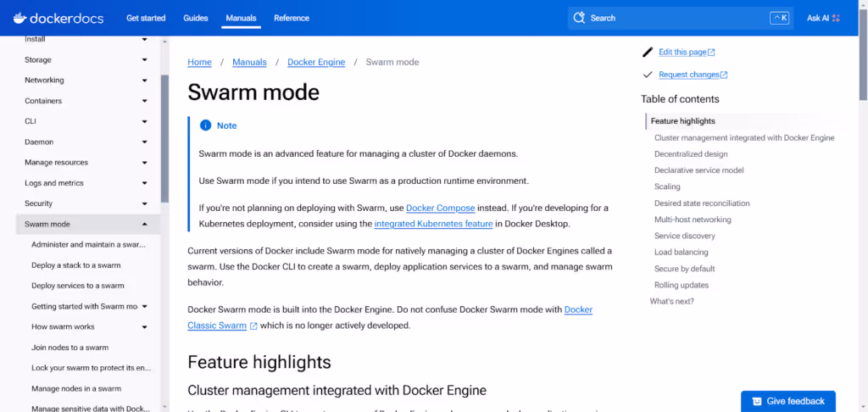868x412 pixels.
Task: Jump to Load balancing in contents
Action: pos(681,252)
